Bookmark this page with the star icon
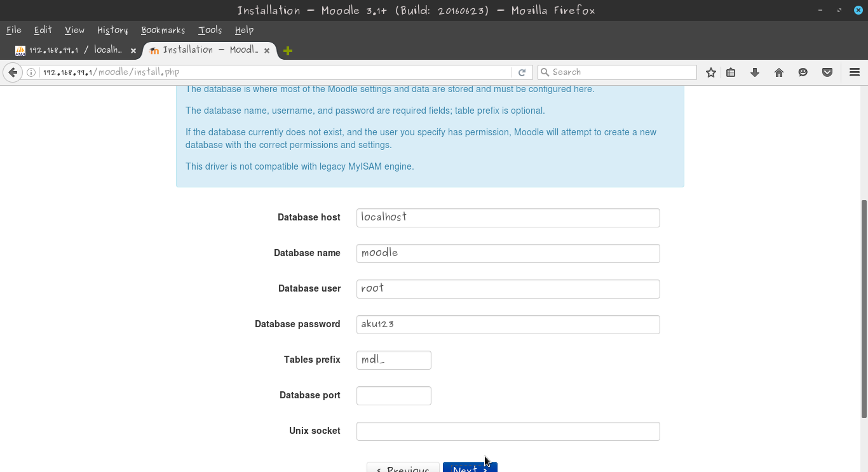 pos(711,72)
